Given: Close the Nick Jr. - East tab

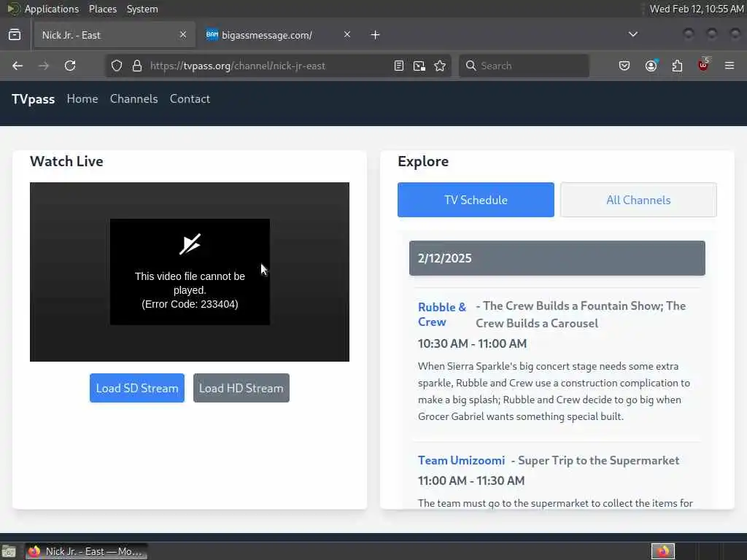Looking at the screenshot, I should coord(183,34).
